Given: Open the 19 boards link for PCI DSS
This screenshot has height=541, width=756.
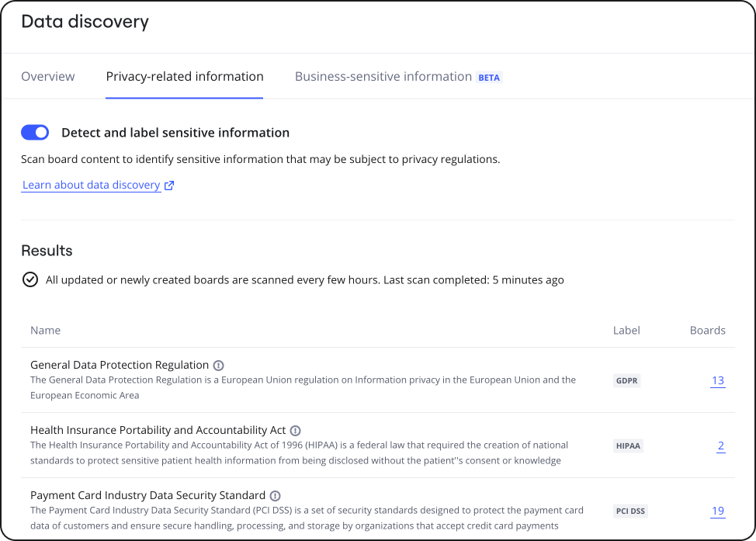Looking at the screenshot, I should coord(717,511).
